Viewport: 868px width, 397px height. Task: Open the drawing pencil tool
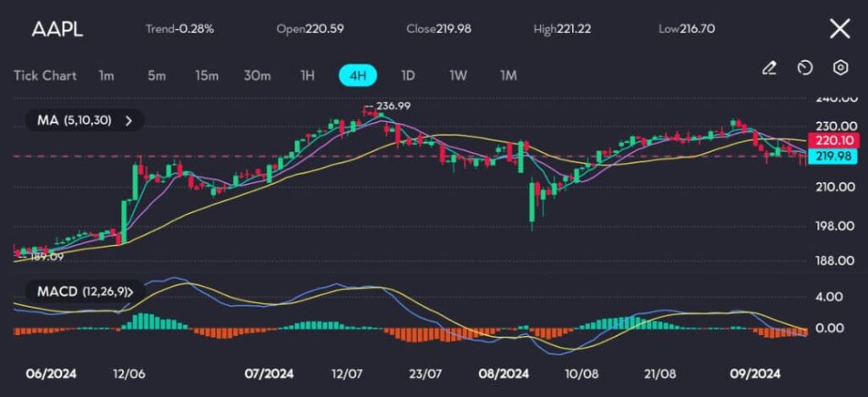pos(769,68)
